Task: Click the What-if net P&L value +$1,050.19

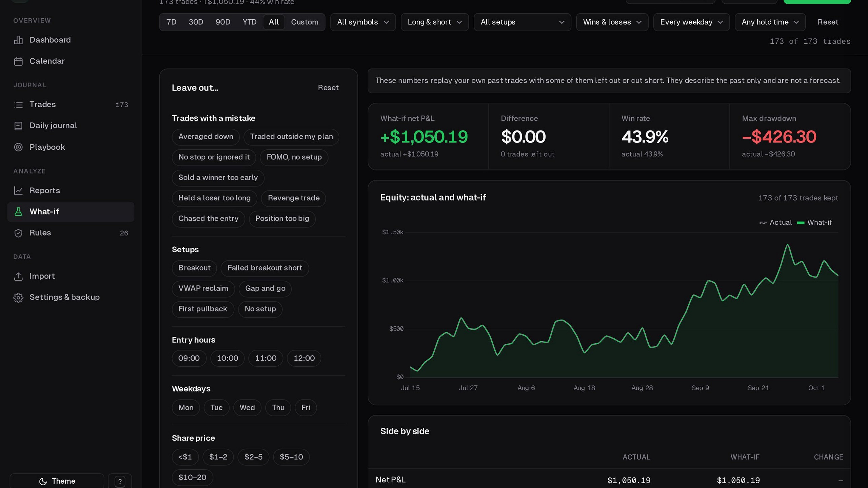Action: pyautogui.click(x=424, y=137)
